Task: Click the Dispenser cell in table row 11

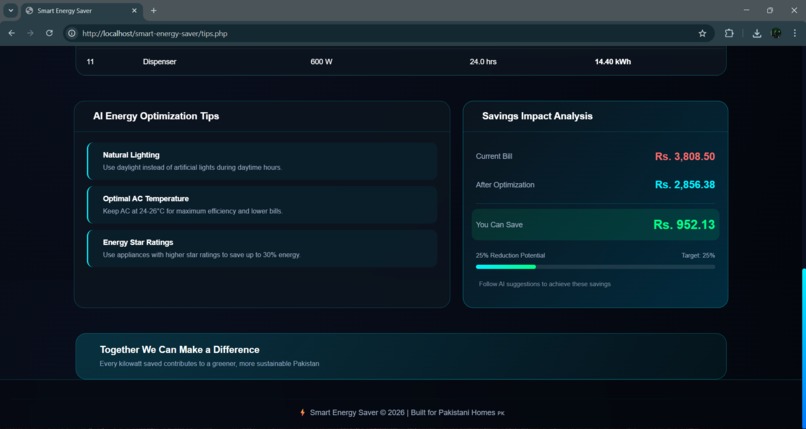Action: pos(159,62)
